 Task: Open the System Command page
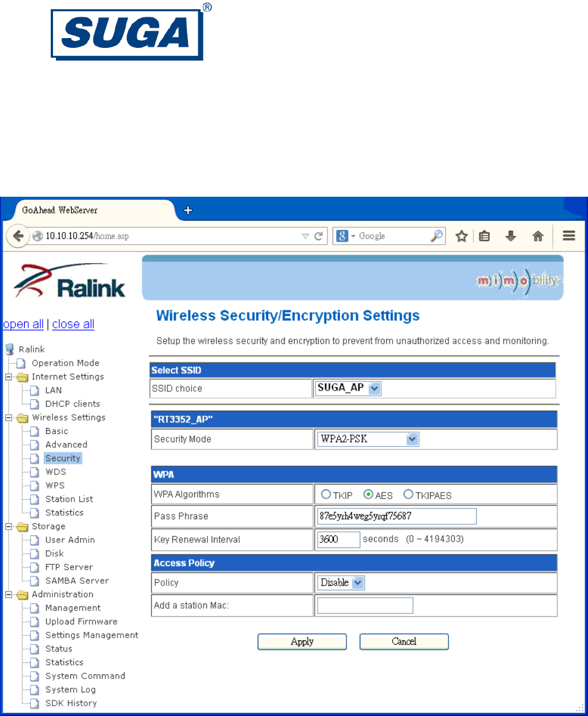coord(85,676)
